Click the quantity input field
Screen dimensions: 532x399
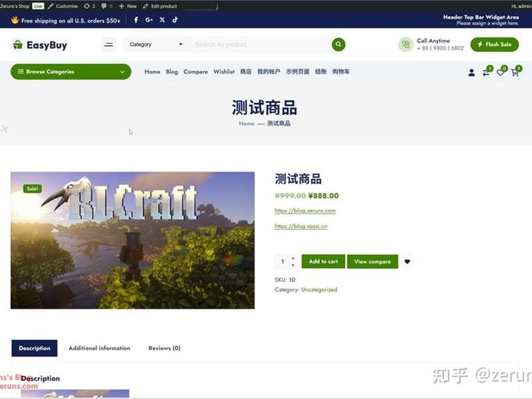283,261
